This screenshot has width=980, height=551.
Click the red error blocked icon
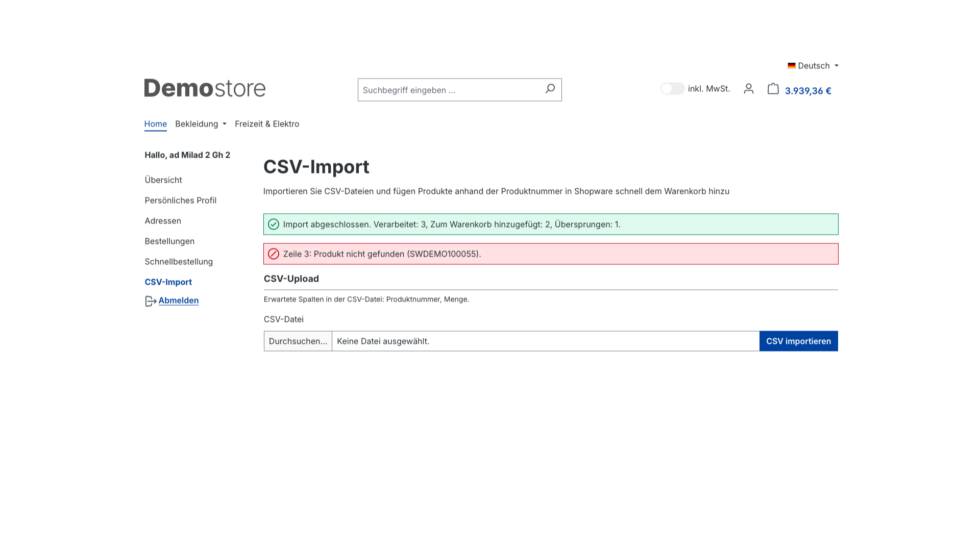[x=274, y=254]
